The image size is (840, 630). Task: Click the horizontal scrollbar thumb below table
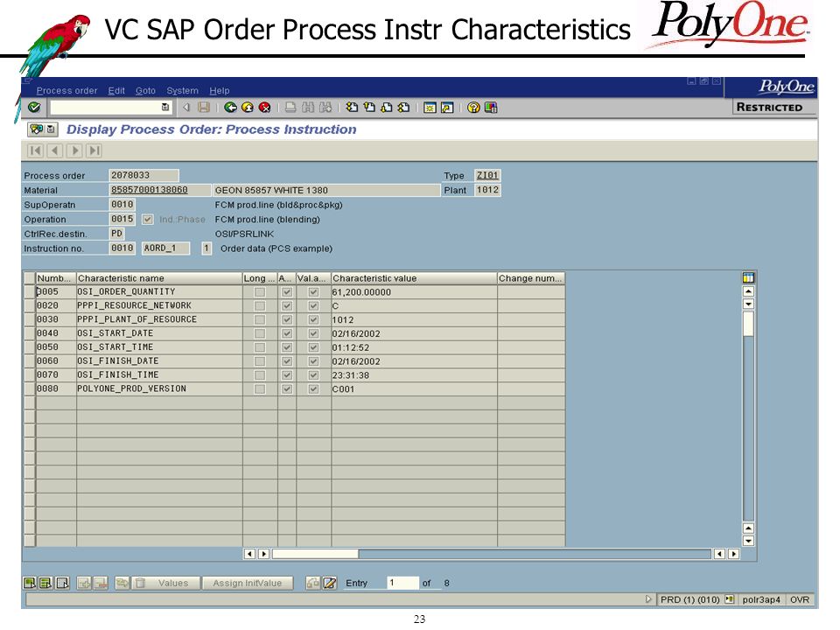(316, 554)
